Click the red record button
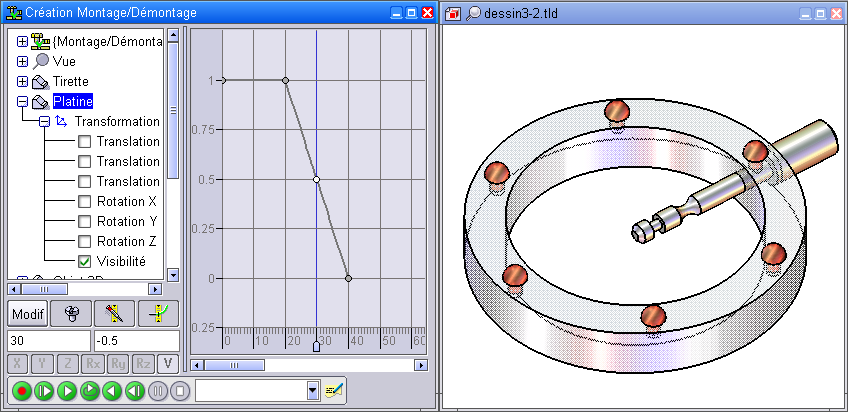Screen dimensions: 848x412 pyautogui.click(x=19, y=391)
